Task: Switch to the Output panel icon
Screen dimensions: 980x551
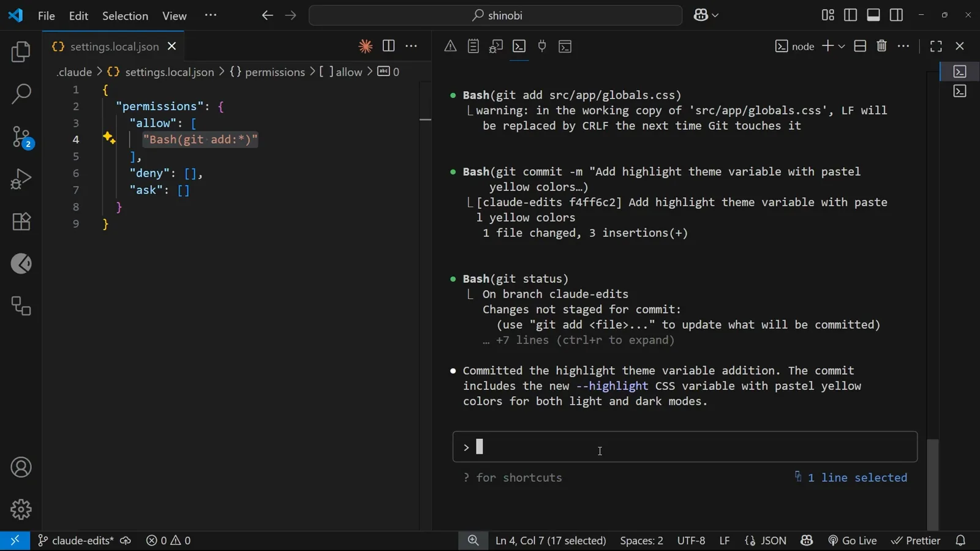Action: click(x=473, y=47)
